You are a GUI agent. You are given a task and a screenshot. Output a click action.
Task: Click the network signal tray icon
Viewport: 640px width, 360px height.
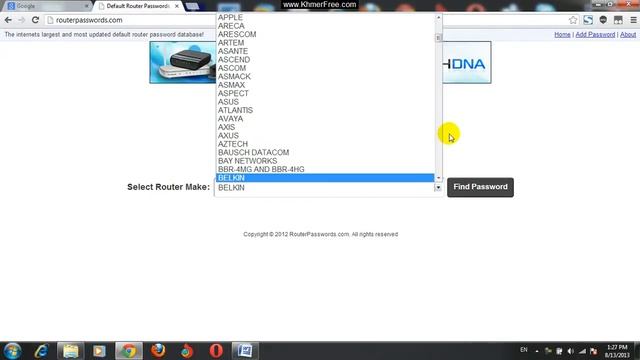tap(582, 351)
